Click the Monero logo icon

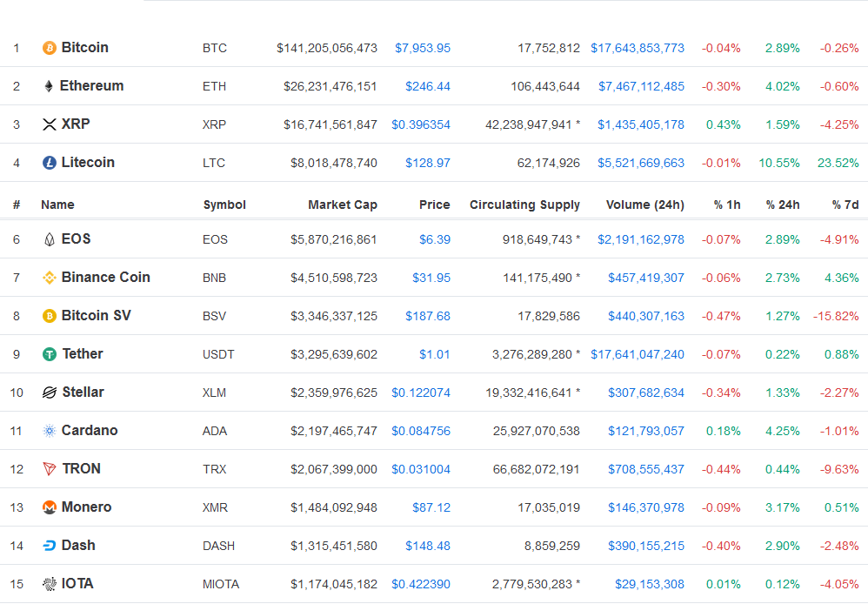click(50, 507)
